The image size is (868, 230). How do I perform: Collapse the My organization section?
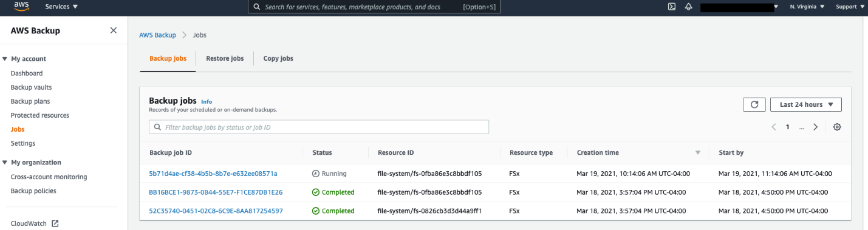pyautogui.click(x=5, y=163)
